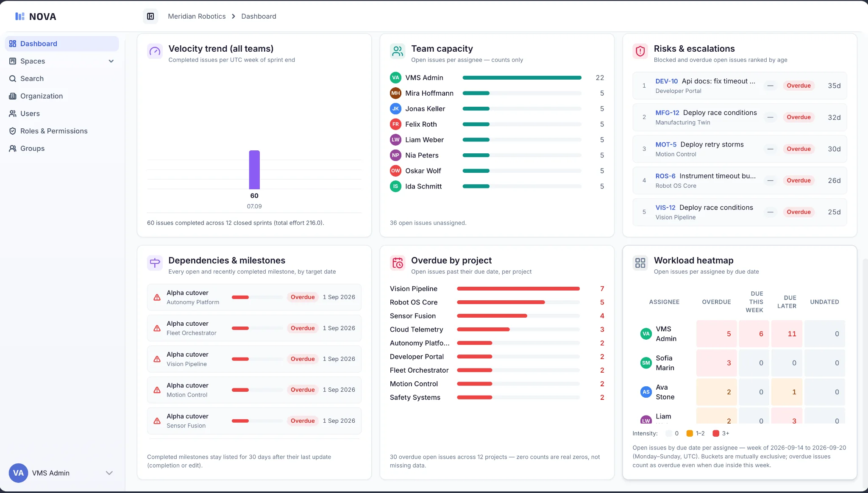Click Felix Roth's FR avatar

[x=395, y=124]
